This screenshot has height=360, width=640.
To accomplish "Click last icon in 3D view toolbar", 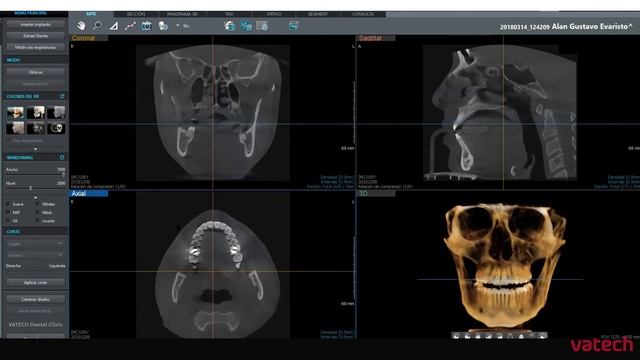I will point(542,336).
